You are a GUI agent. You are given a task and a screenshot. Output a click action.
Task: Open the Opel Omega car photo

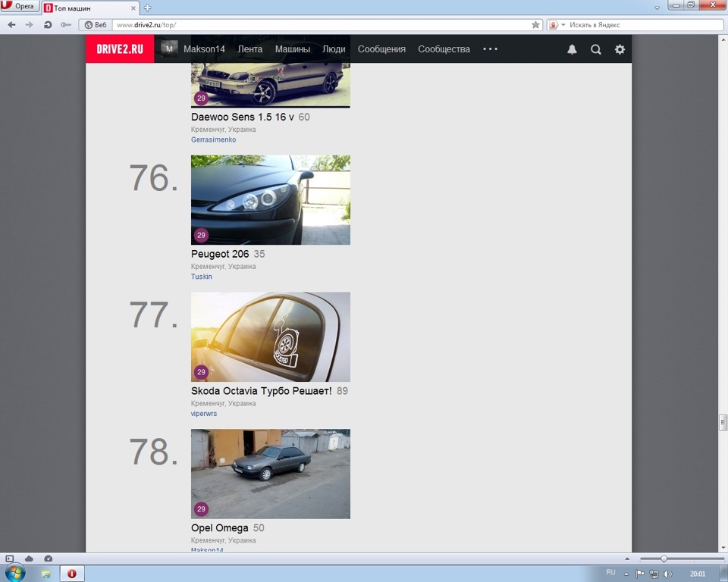tap(271, 474)
